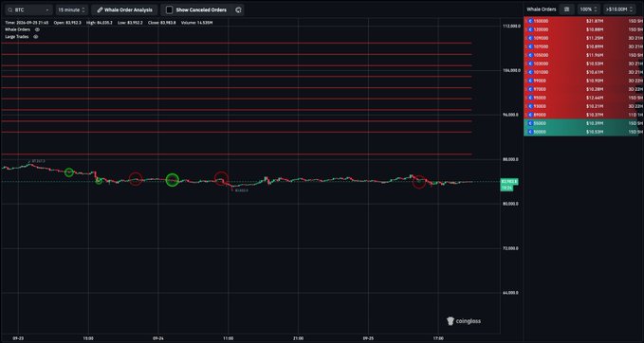Click the exchange icon on the 89000 row
This screenshot has width=644, height=343.
pyautogui.click(x=530, y=115)
